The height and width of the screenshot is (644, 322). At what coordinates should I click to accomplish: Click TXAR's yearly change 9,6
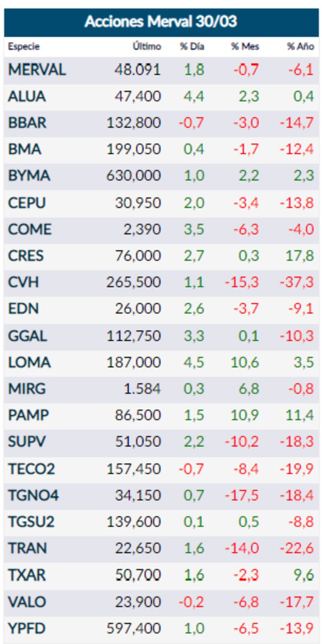(303, 575)
